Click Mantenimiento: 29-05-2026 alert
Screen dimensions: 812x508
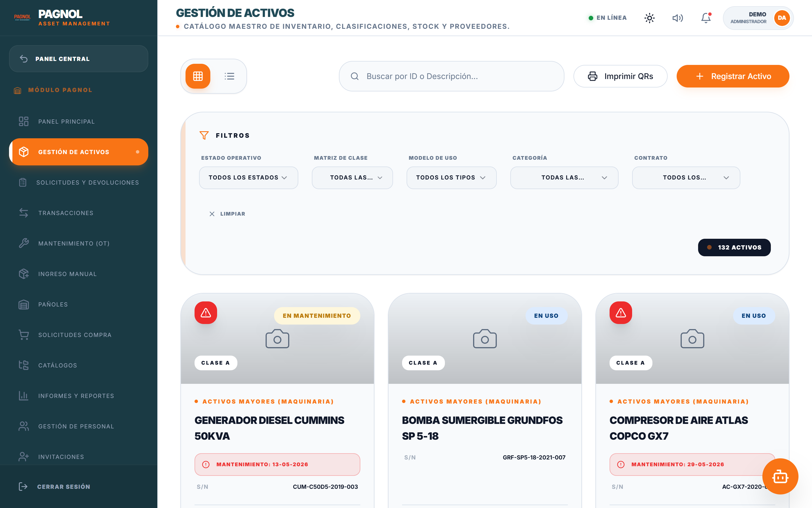(x=692, y=464)
